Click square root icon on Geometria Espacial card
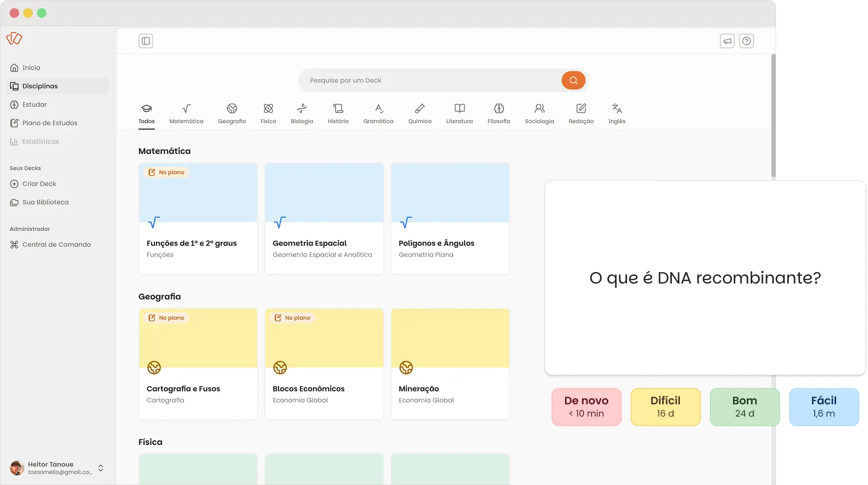868x485 pixels. click(x=280, y=222)
